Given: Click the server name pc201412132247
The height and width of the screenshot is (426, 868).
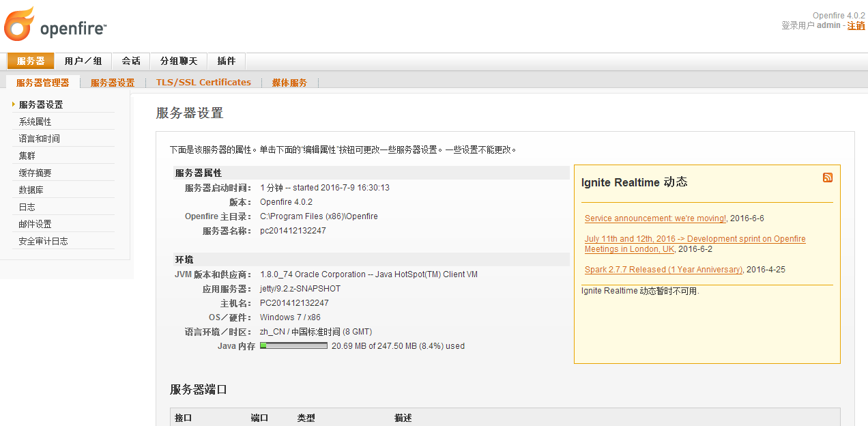Looking at the screenshot, I should (293, 231).
